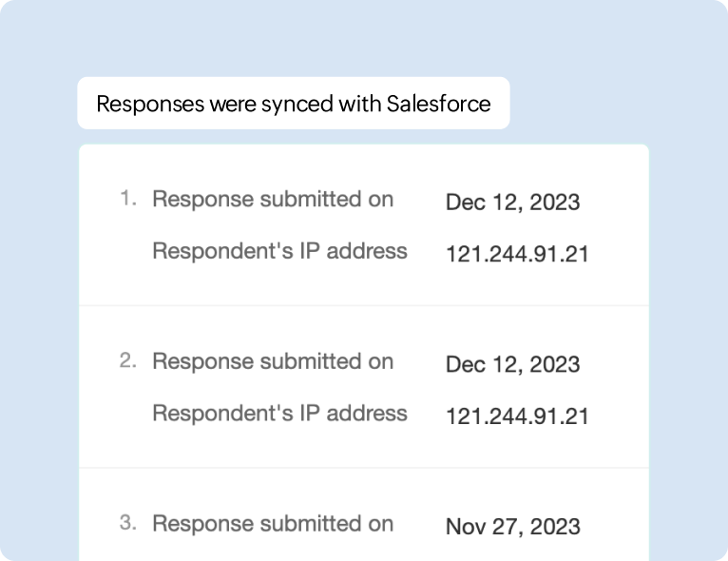
Task: Open the first response entry row
Action: coord(364,226)
